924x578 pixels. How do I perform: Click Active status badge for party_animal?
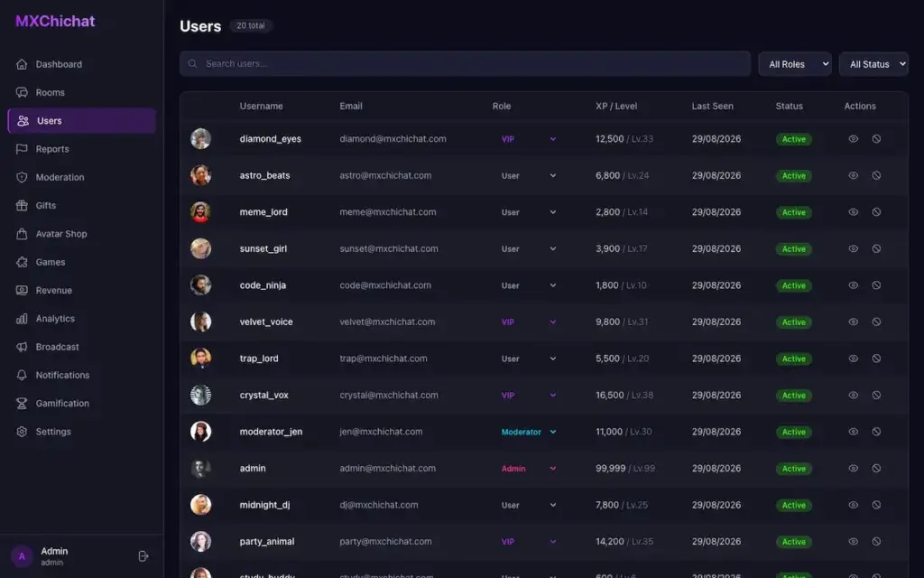click(794, 542)
